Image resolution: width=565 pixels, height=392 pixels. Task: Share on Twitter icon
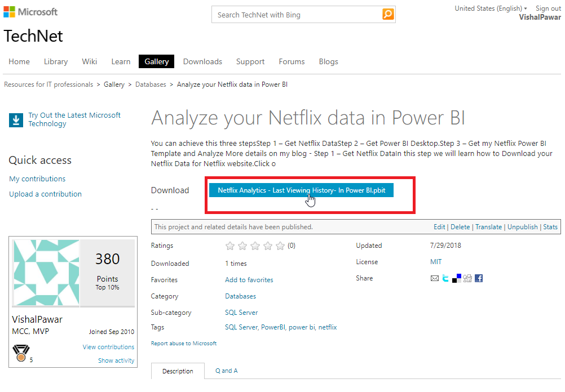click(x=445, y=278)
